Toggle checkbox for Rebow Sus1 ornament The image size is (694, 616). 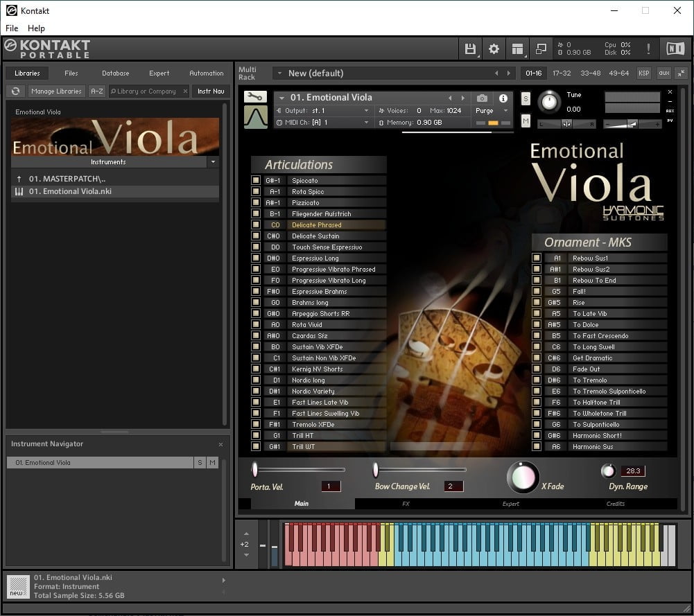coord(537,257)
